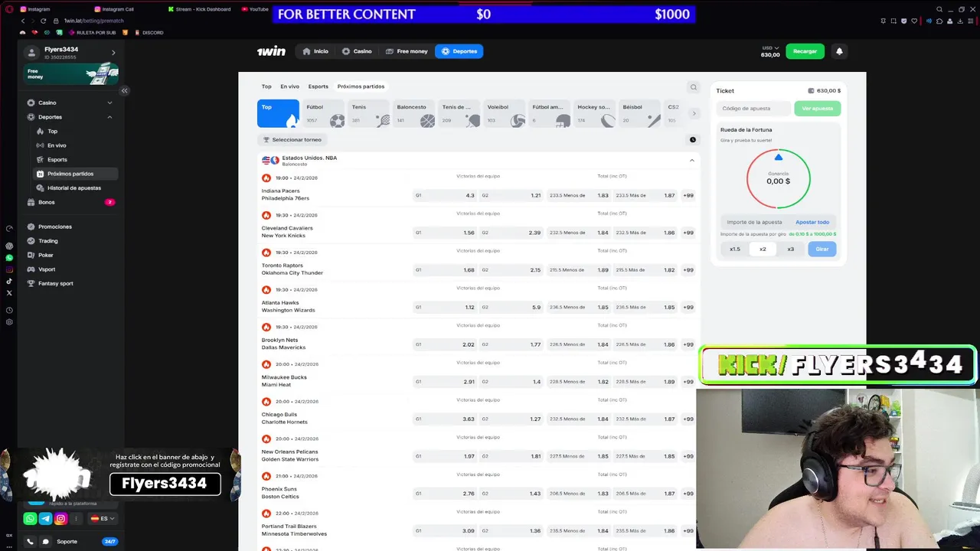Select the Deportes top nav tab
980x551 pixels.
click(x=459, y=51)
